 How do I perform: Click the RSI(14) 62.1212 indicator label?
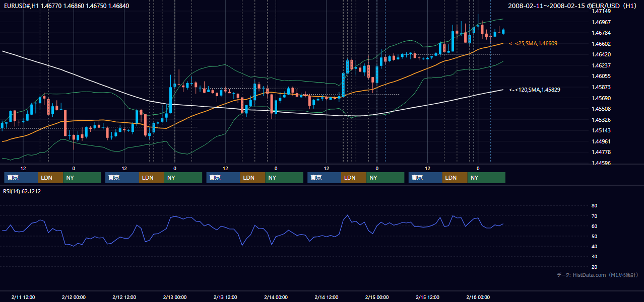coord(22,191)
